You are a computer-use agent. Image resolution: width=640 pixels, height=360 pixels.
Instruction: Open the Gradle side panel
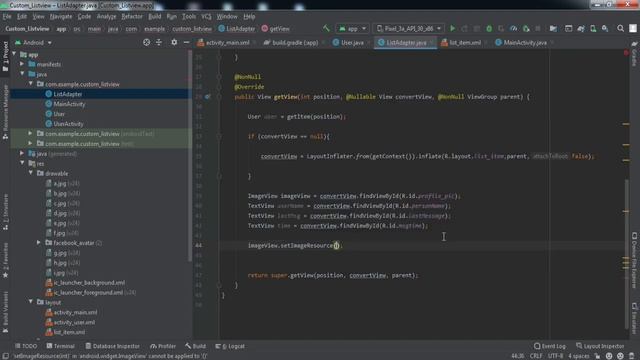pos(634,53)
